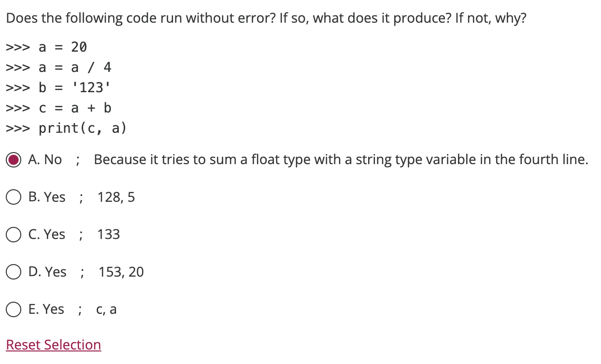This screenshot has height=364, width=601.
Task: Click the 'A. No' answer label
Action: point(46,159)
